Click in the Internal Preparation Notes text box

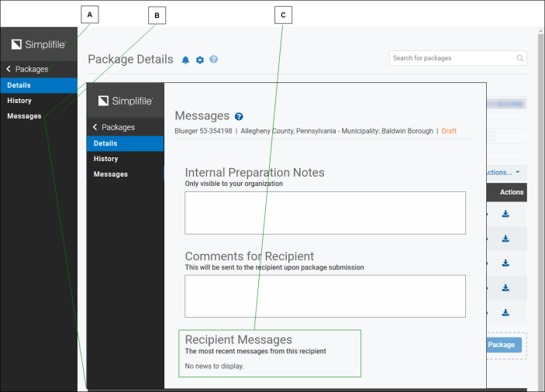pyautogui.click(x=325, y=213)
